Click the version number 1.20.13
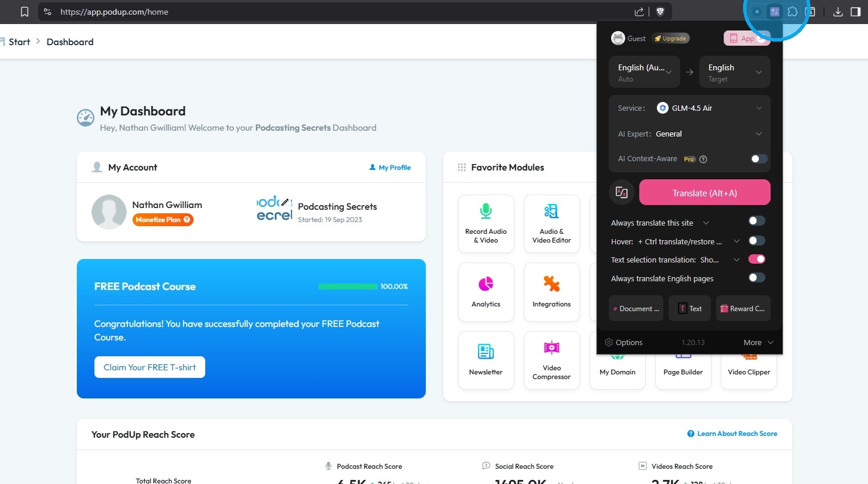This screenshot has height=484, width=868. (x=693, y=342)
